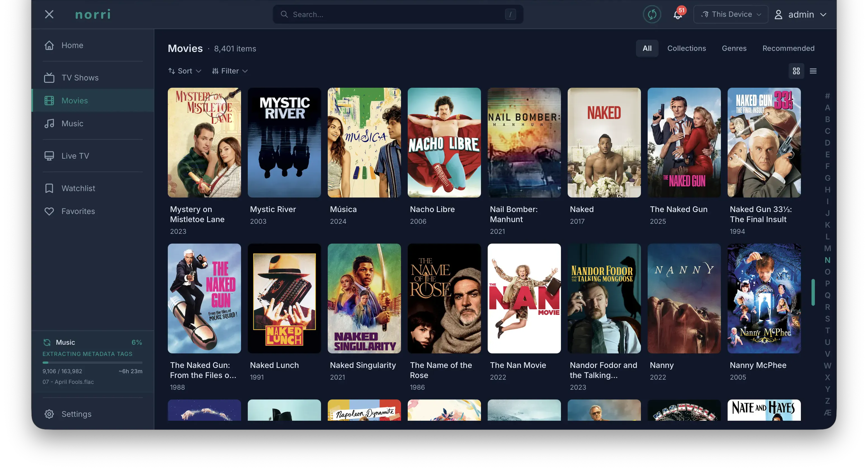
Task: Click the green sync status icon
Action: [x=652, y=15]
